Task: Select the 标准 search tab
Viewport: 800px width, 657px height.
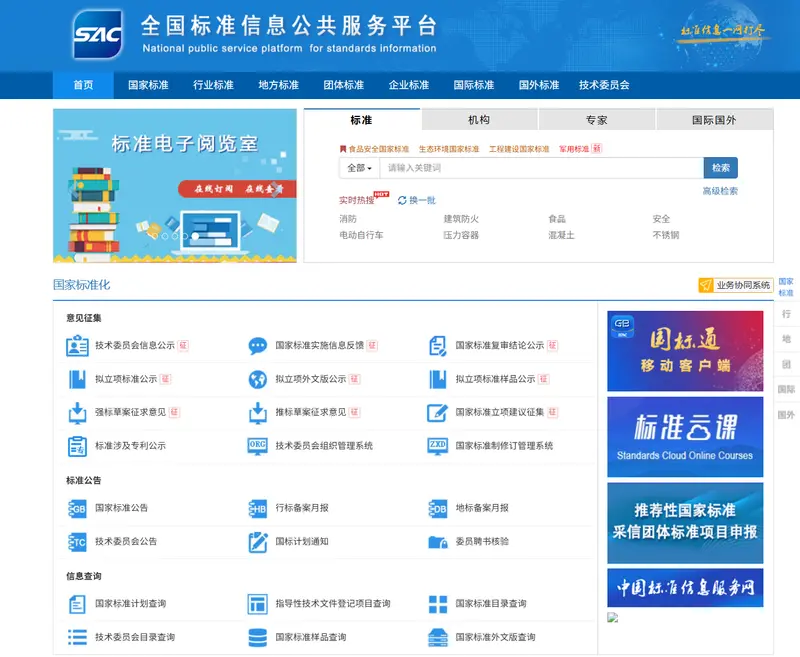Action: 362,120
